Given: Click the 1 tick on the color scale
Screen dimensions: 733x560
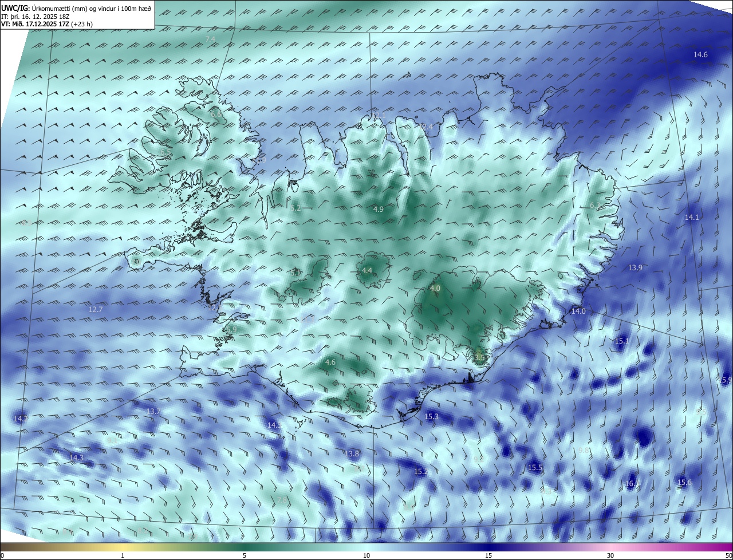Looking at the screenshot, I should tap(123, 555).
